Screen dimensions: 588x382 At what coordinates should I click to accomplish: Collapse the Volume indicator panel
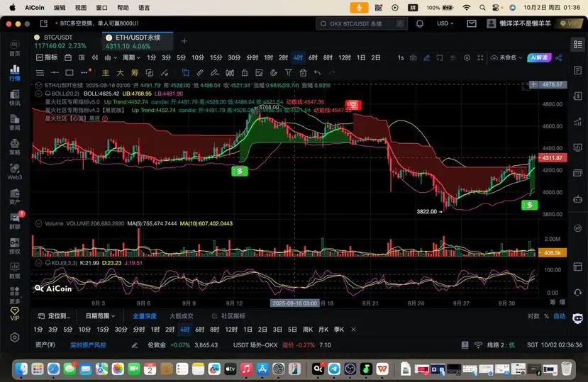pos(38,223)
